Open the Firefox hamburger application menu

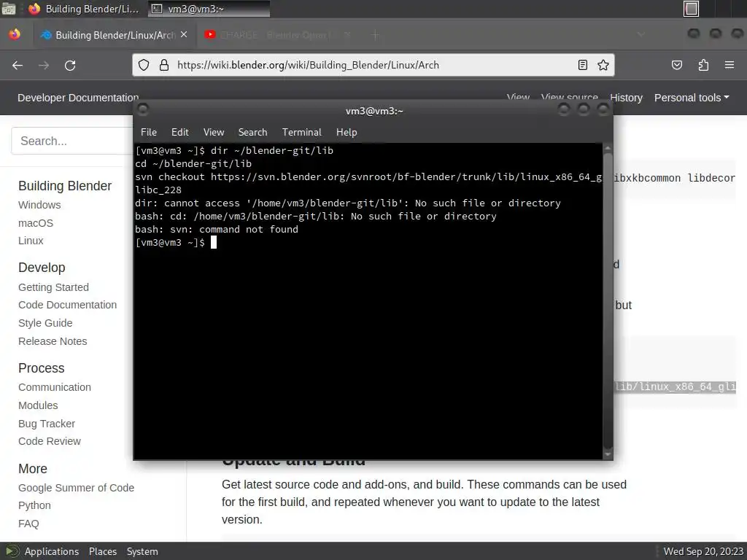coord(729,65)
